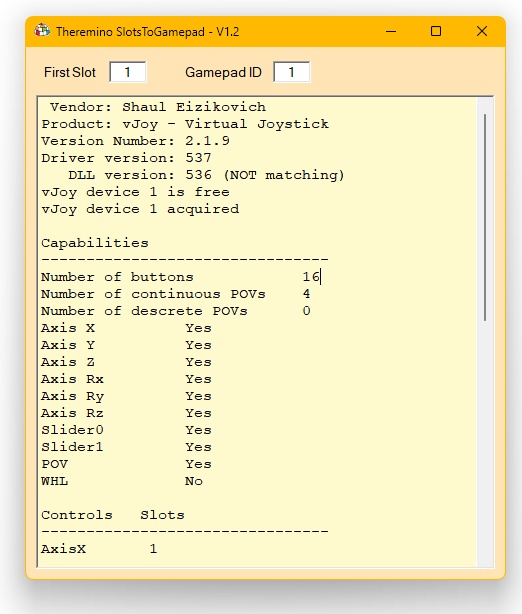Click the 'Version Number: 2.1.9' line
This screenshot has width=522, height=614.
(x=135, y=141)
